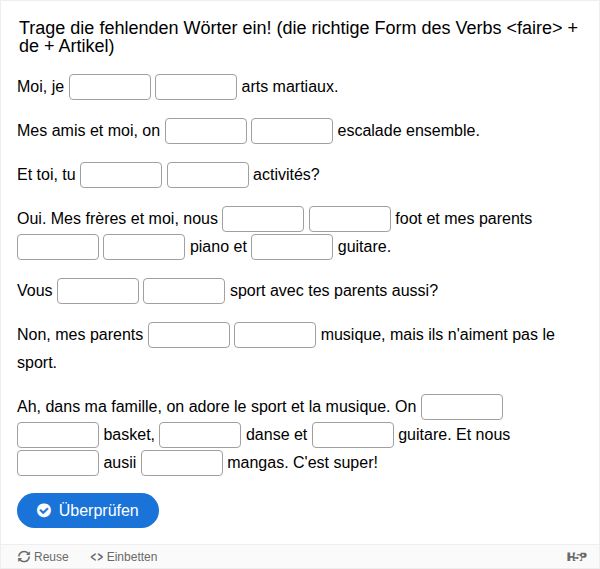This screenshot has width=600, height=569.
Task: Click blank before "sport avec tes parents"
Action: pyautogui.click(x=184, y=291)
